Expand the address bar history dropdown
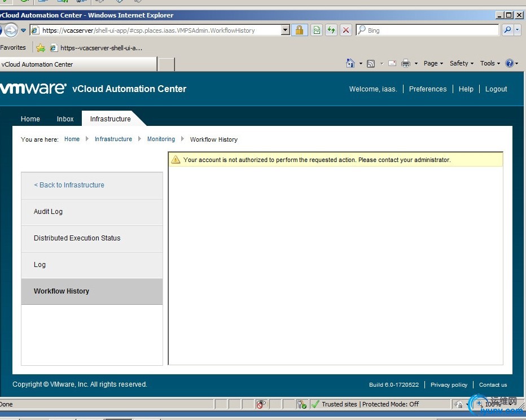 [286, 30]
